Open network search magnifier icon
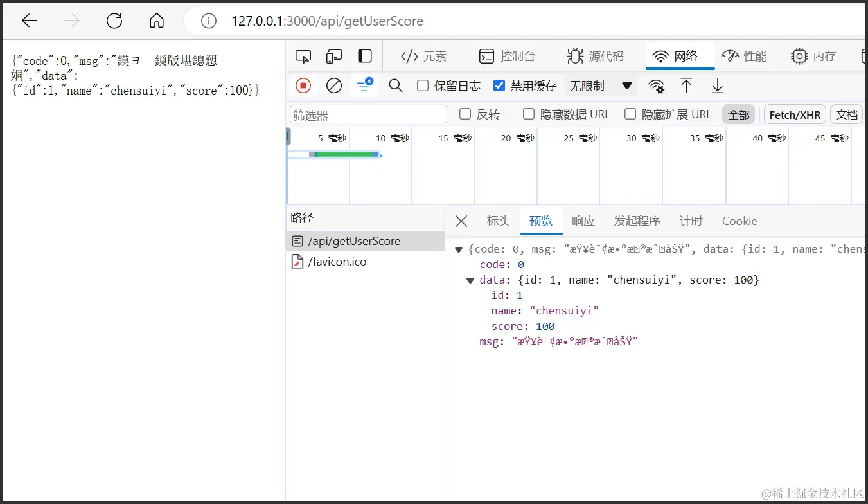This screenshot has width=868, height=504. pos(396,85)
